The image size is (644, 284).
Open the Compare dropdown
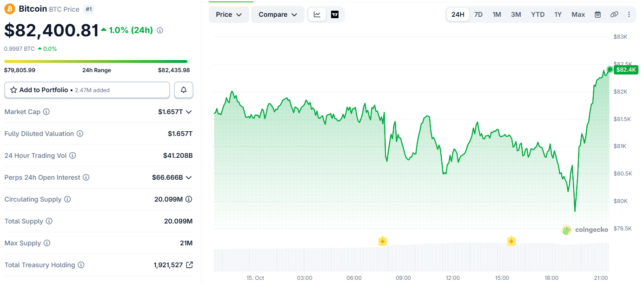278,14
